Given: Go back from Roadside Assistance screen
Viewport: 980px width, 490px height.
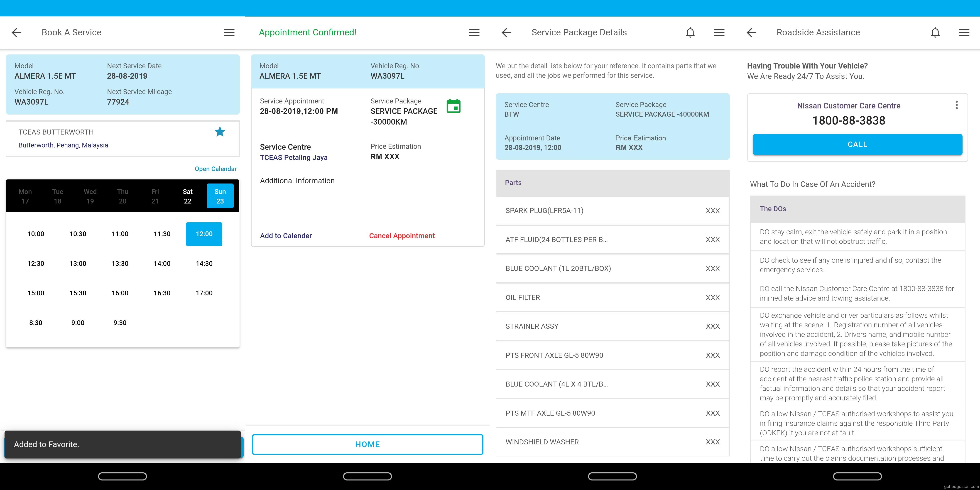Looking at the screenshot, I should pyautogui.click(x=751, y=32).
